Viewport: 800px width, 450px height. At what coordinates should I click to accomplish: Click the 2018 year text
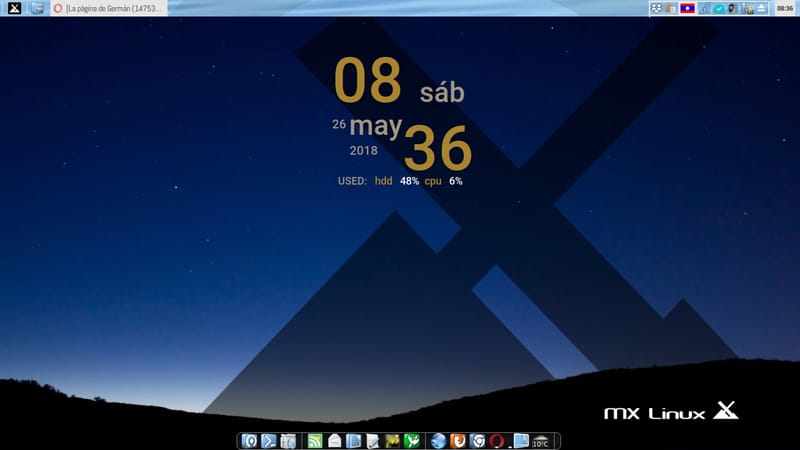pyautogui.click(x=364, y=151)
